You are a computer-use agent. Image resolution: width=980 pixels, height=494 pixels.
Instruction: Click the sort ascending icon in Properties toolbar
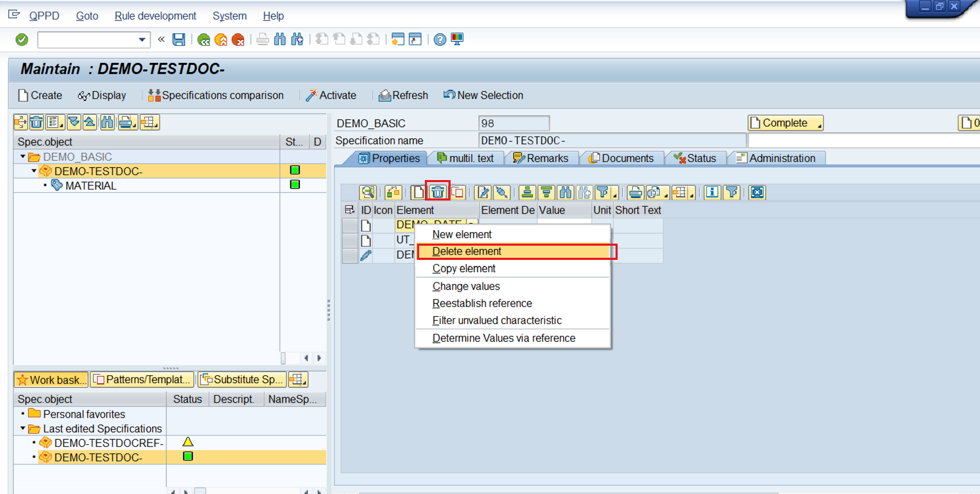527,192
